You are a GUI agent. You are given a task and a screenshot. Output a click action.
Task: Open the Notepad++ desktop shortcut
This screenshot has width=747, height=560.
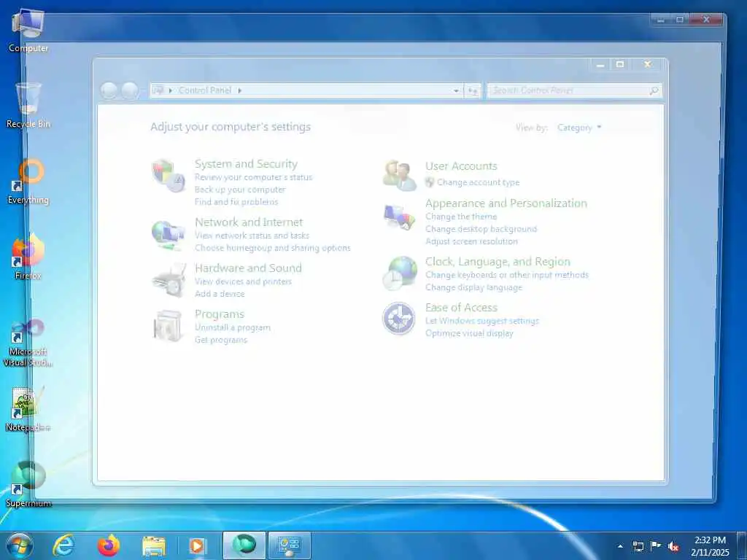coord(28,409)
